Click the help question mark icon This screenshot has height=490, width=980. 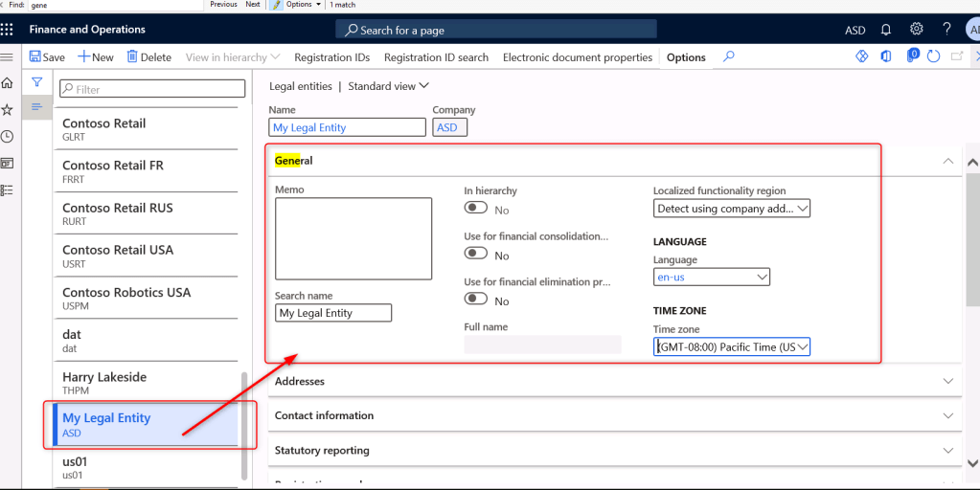[x=946, y=30]
